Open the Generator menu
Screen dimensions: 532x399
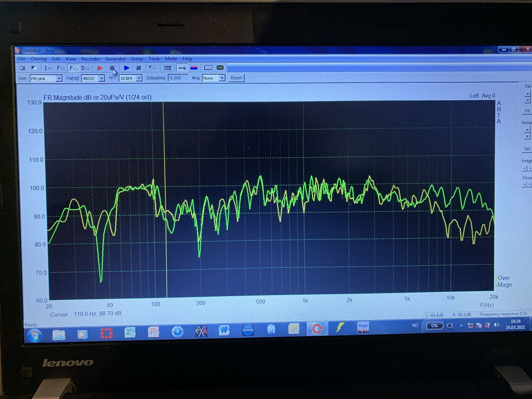[x=115, y=59]
